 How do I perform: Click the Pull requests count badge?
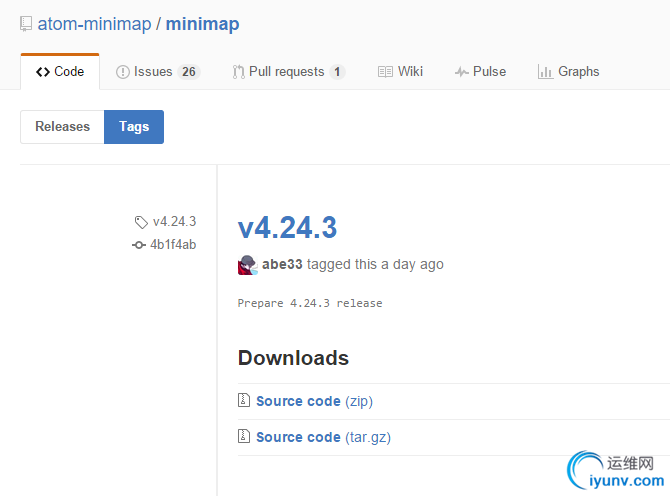[337, 72]
